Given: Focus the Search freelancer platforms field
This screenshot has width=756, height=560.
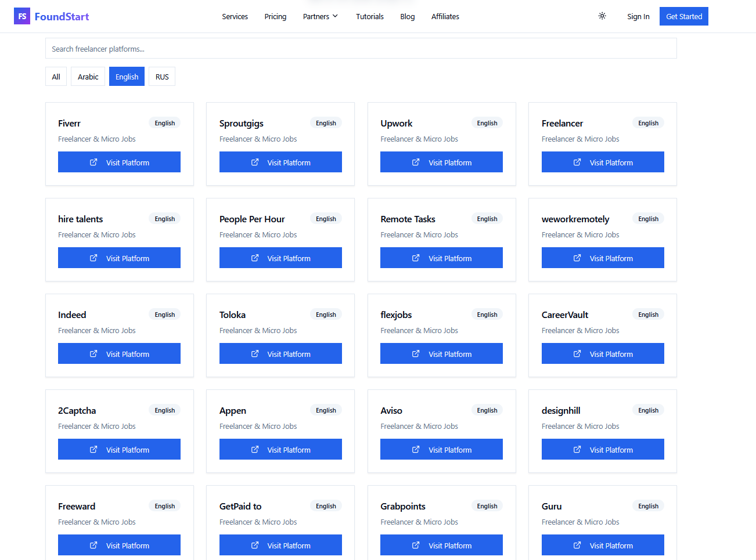Looking at the screenshot, I should pyautogui.click(x=361, y=48).
